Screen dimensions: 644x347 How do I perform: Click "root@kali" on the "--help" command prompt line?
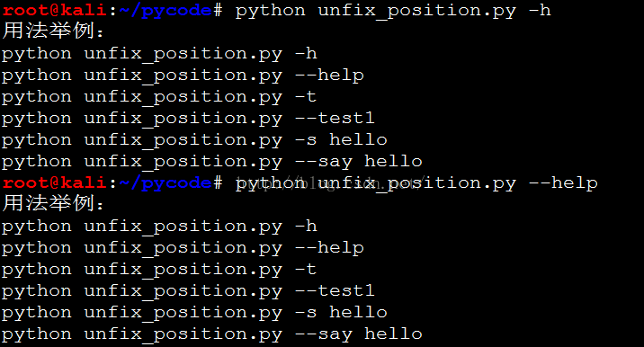[x=54, y=182]
